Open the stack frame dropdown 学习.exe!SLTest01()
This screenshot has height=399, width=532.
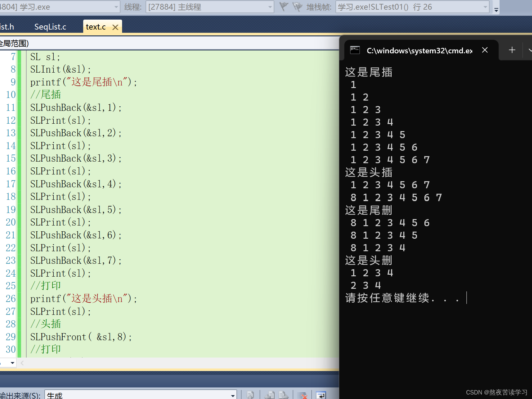pos(412,7)
